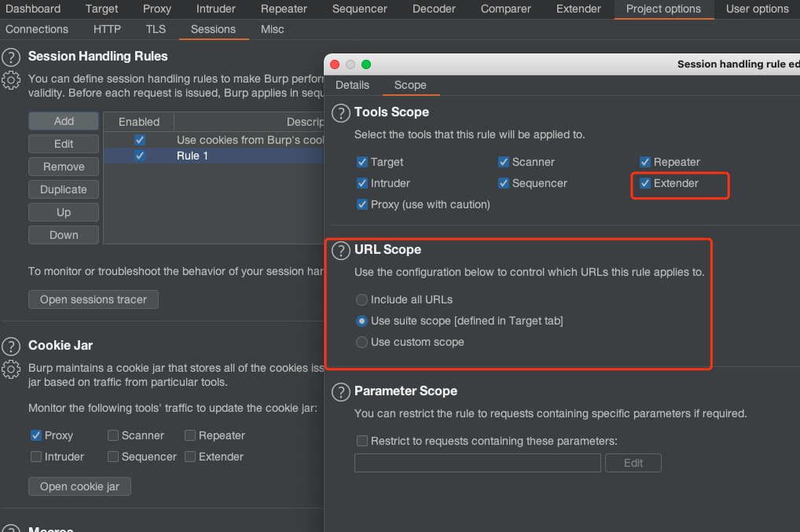This screenshot has height=532, width=800.
Task: Click the Session Handling Rules help icon
Action: coord(11,57)
